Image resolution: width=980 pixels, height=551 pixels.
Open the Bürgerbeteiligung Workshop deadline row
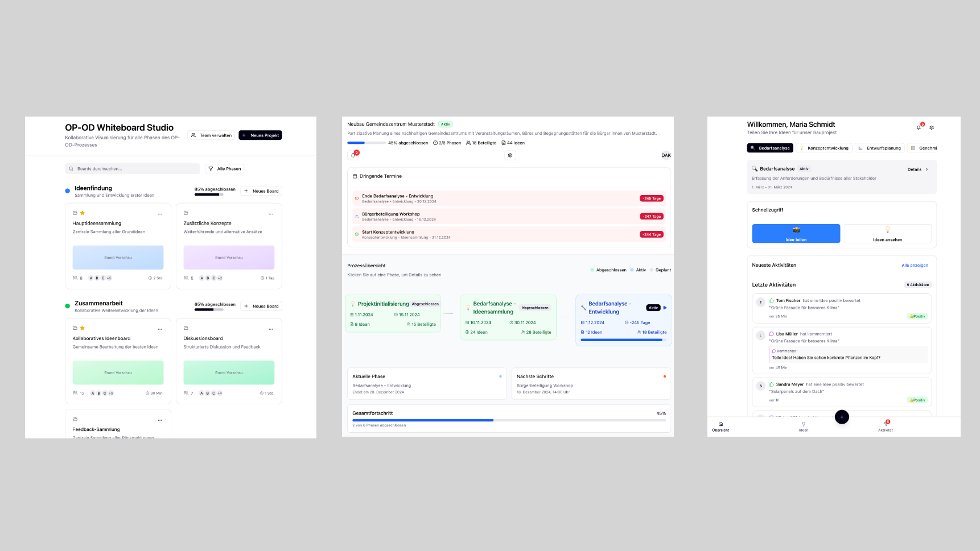click(x=509, y=217)
